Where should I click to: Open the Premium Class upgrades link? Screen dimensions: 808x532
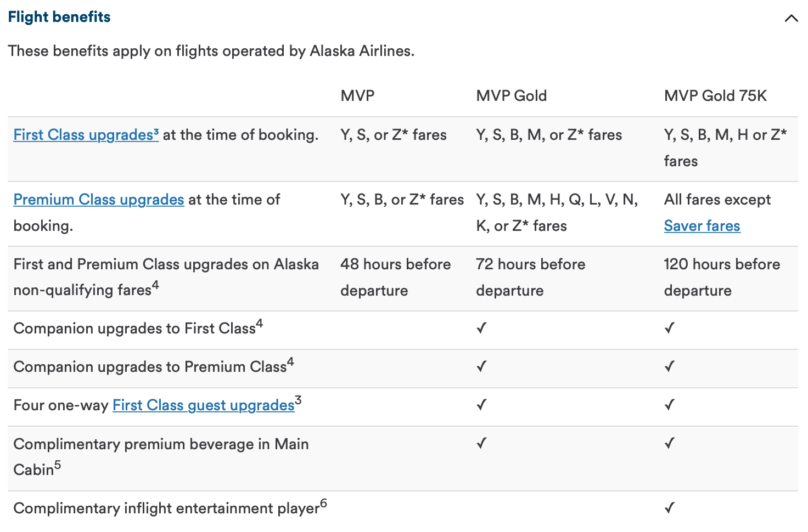click(99, 200)
